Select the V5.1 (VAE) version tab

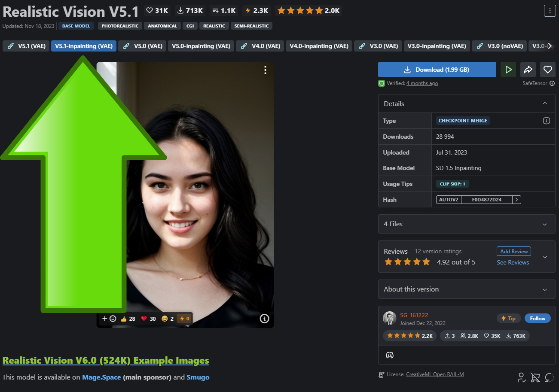[26, 46]
